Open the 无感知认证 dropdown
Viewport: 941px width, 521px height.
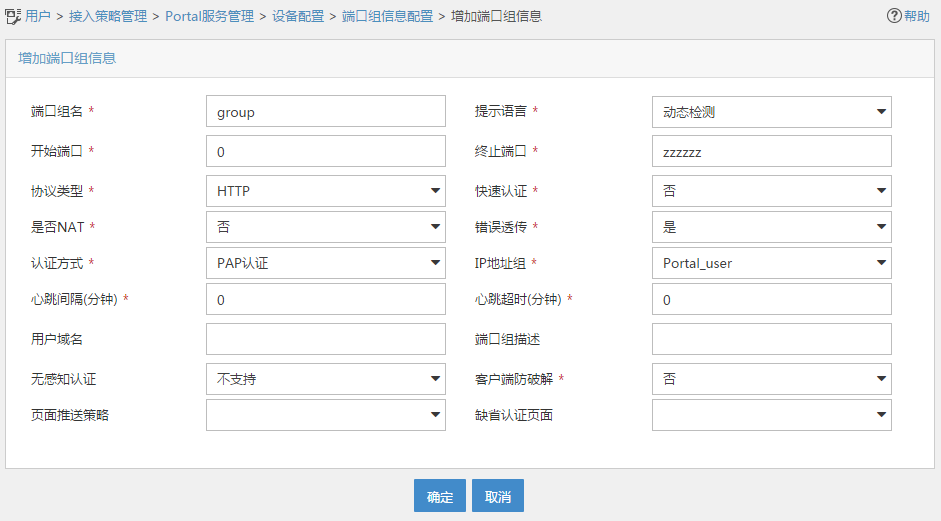(x=325, y=379)
